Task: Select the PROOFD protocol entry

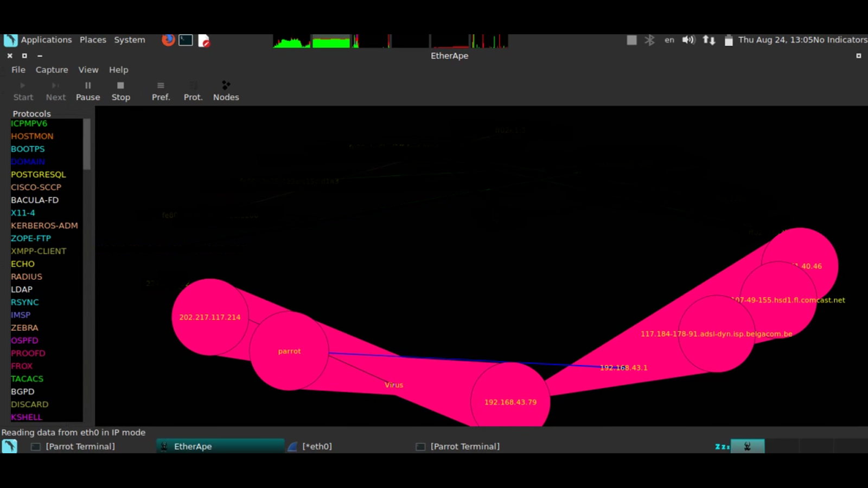Action: pyautogui.click(x=28, y=353)
